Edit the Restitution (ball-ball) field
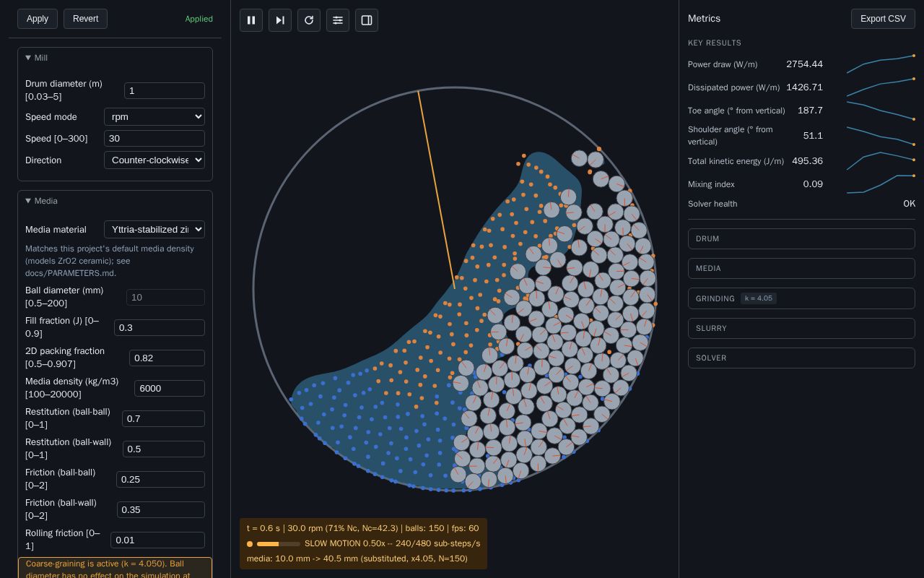The height and width of the screenshot is (578, 924). click(x=163, y=418)
